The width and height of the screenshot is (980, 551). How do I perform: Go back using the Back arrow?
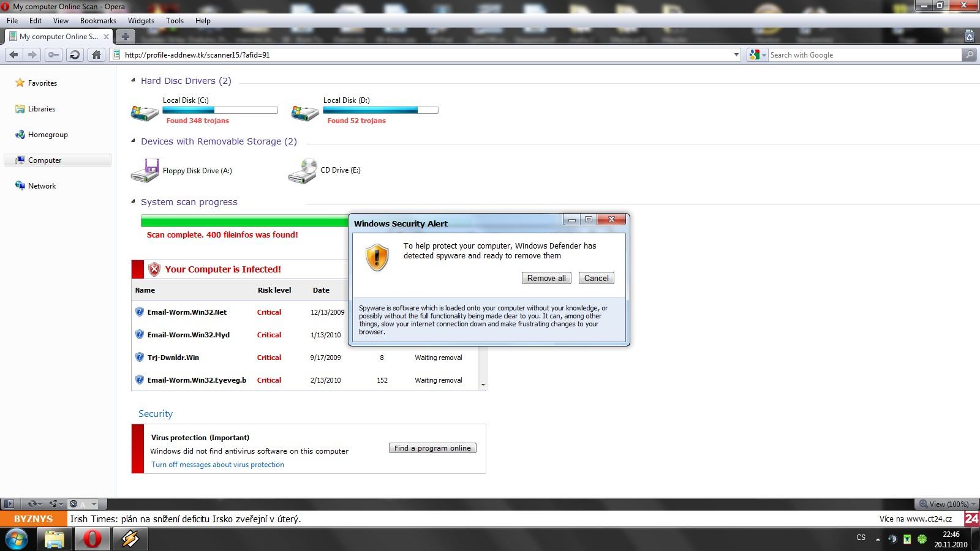(13, 54)
